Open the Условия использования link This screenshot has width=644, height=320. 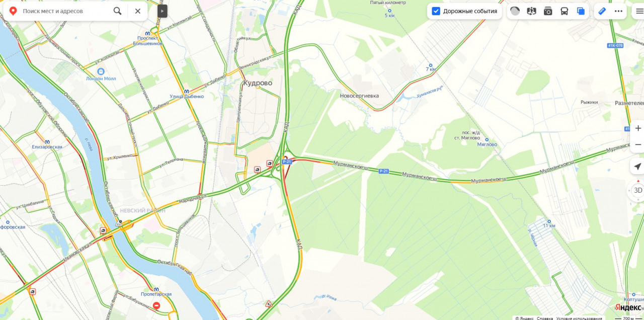pyautogui.click(x=579, y=318)
